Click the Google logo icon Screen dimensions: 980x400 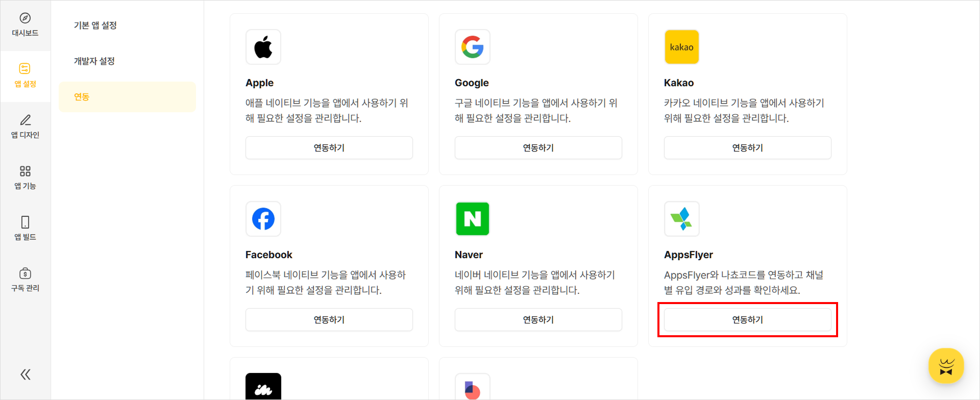point(473,47)
